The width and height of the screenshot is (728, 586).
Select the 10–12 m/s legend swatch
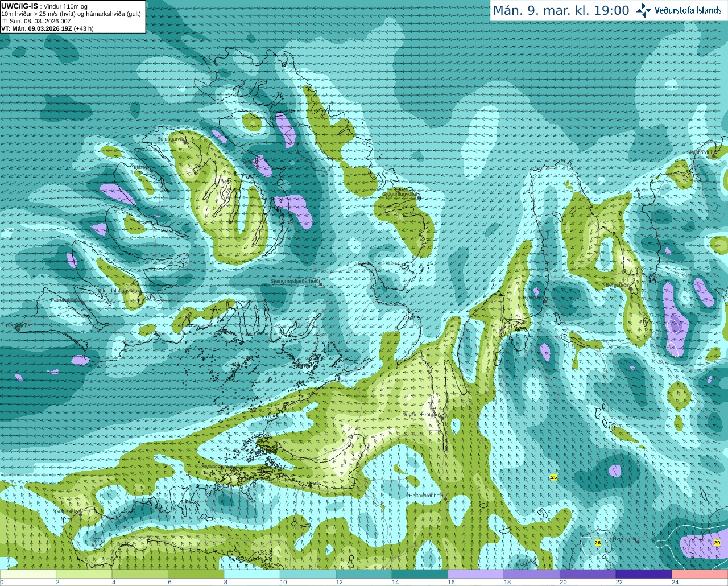(x=308, y=574)
